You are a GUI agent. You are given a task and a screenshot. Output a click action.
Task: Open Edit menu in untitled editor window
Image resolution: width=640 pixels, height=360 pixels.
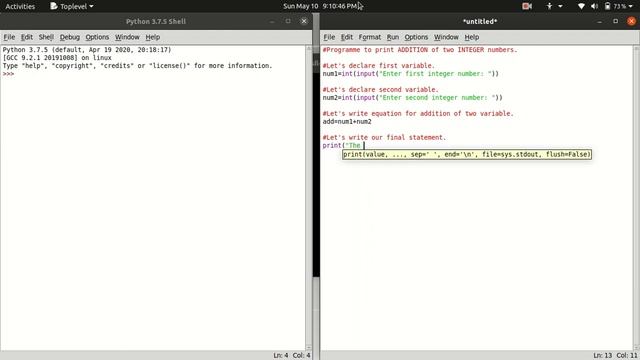tap(347, 37)
